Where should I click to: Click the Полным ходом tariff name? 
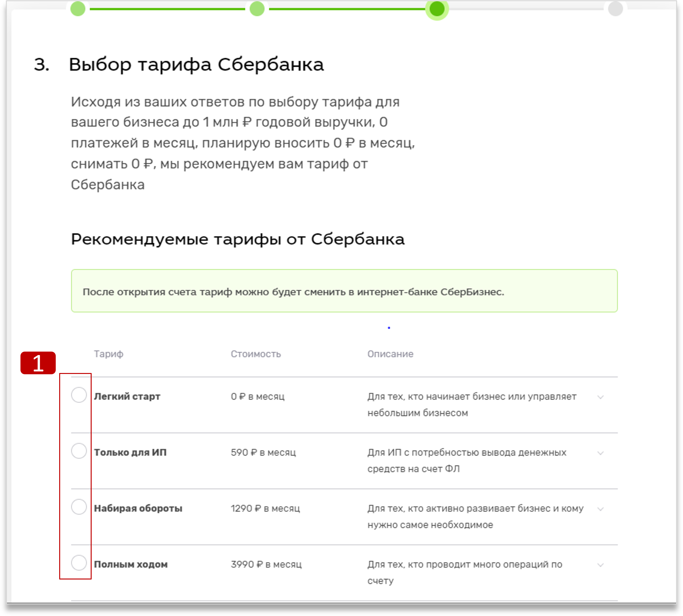click(x=131, y=564)
